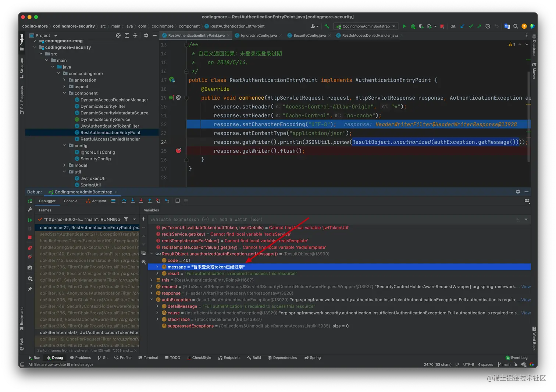Collapse the authException variable node
Screen dimensions: 556x392
pos(152,300)
